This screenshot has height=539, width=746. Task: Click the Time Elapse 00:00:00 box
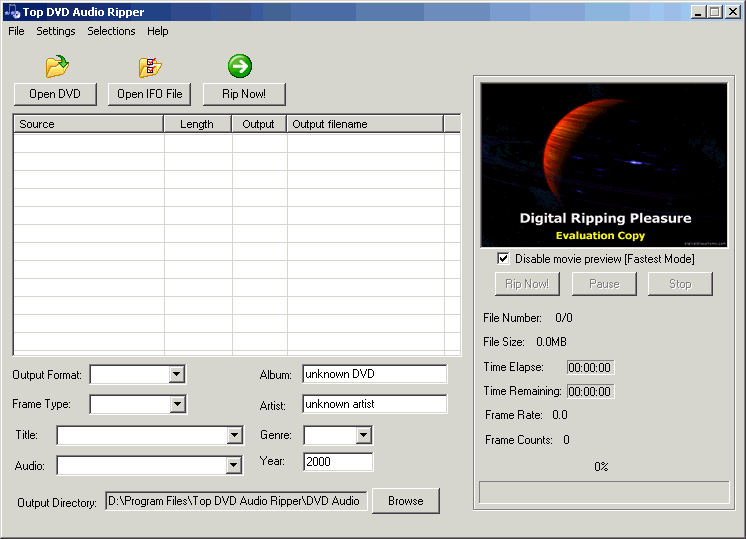point(590,368)
